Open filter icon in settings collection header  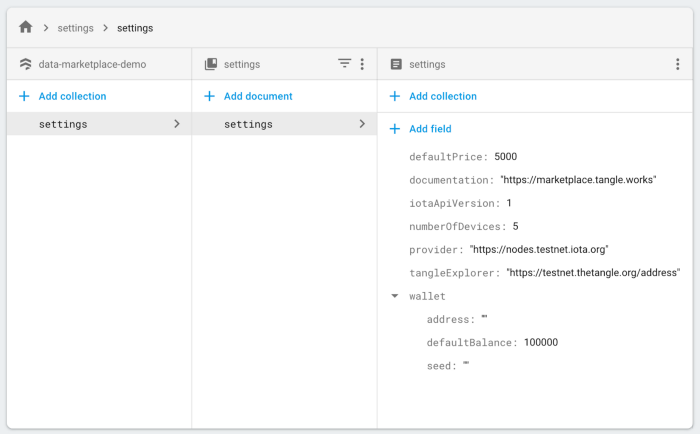click(344, 63)
